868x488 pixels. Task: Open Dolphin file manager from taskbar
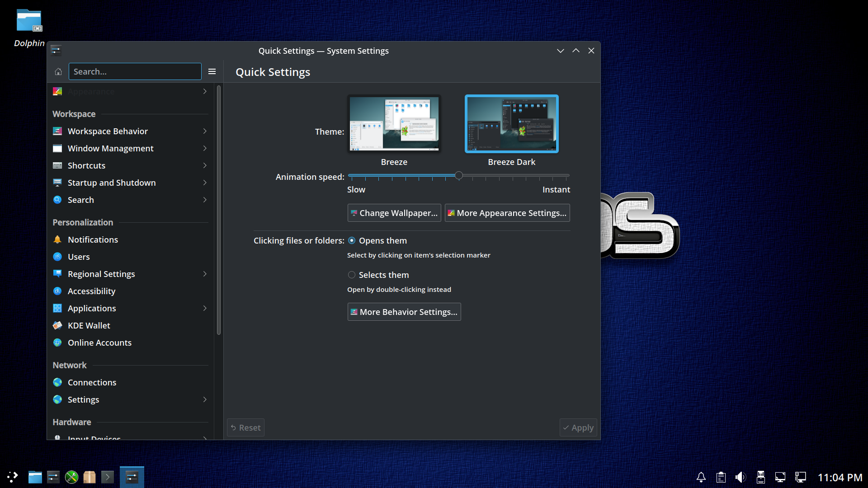coord(35,477)
